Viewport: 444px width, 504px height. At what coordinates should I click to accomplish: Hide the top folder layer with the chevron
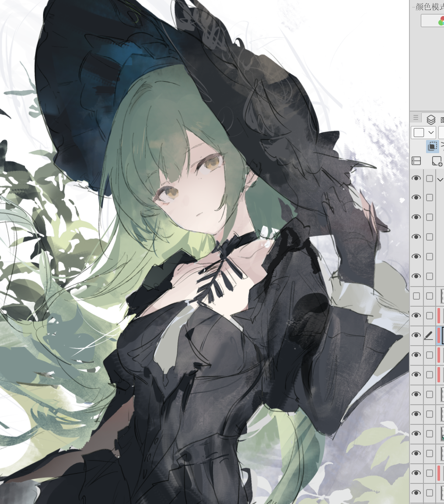point(416,178)
